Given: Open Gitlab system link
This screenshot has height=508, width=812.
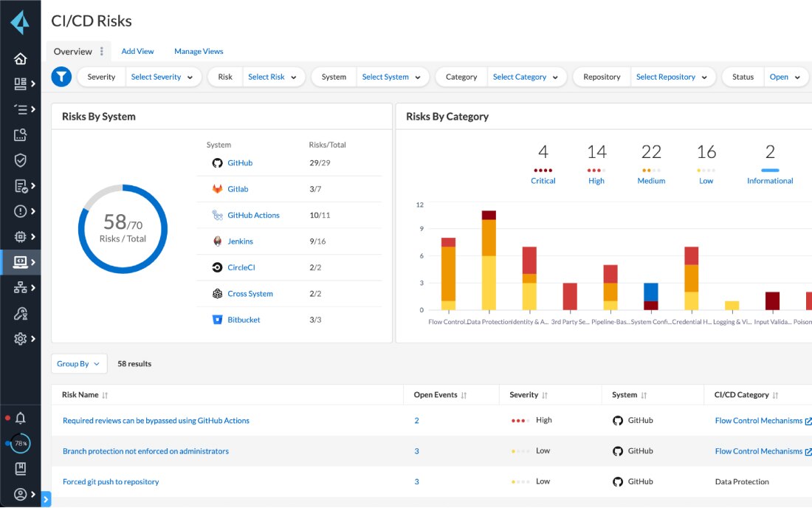Looking at the screenshot, I should tap(238, 189).
